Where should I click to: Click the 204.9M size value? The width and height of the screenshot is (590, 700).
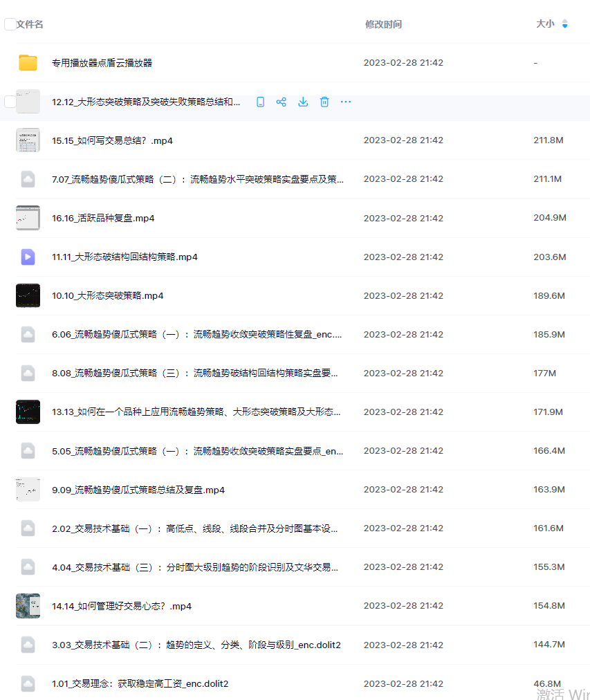(x=550, y=218)
